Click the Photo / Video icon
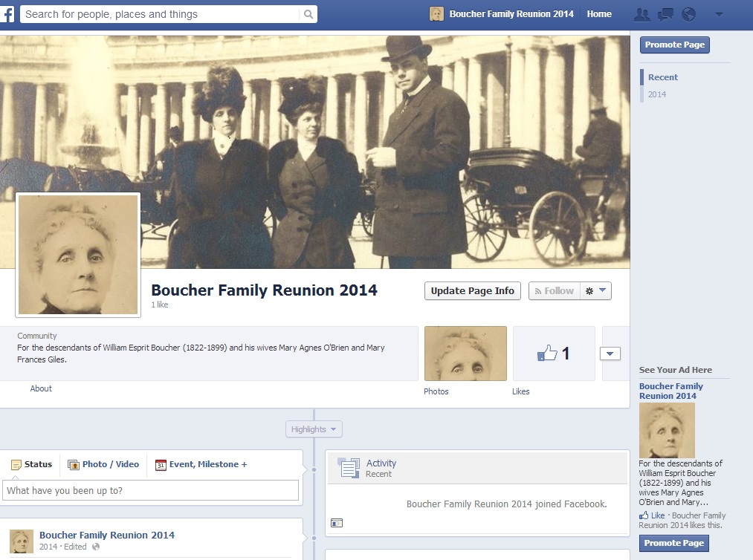Viewport: 753px width, 560px height. [74, 464]
